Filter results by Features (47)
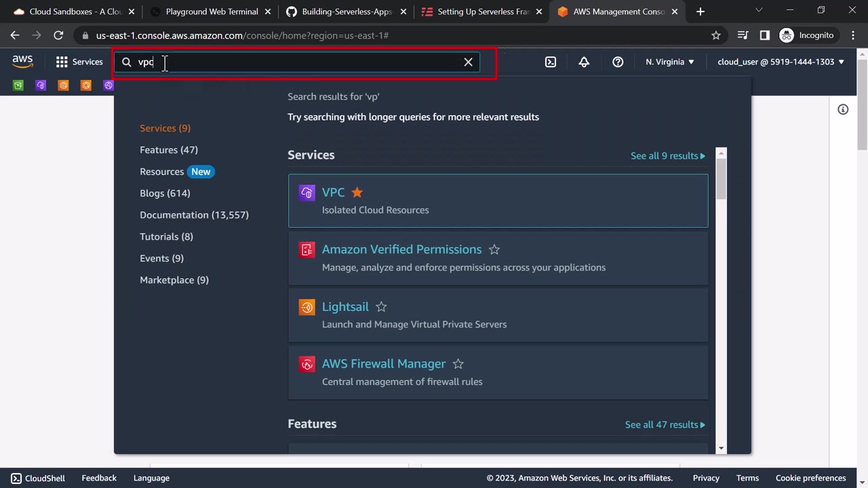The image size is (868, 488). 169,150
